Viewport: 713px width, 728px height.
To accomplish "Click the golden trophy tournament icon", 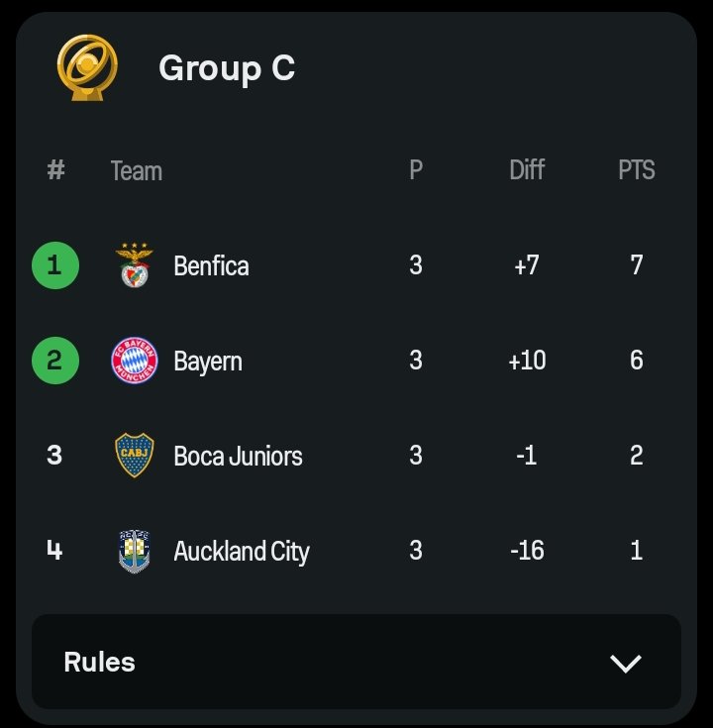I will [87, 67].
